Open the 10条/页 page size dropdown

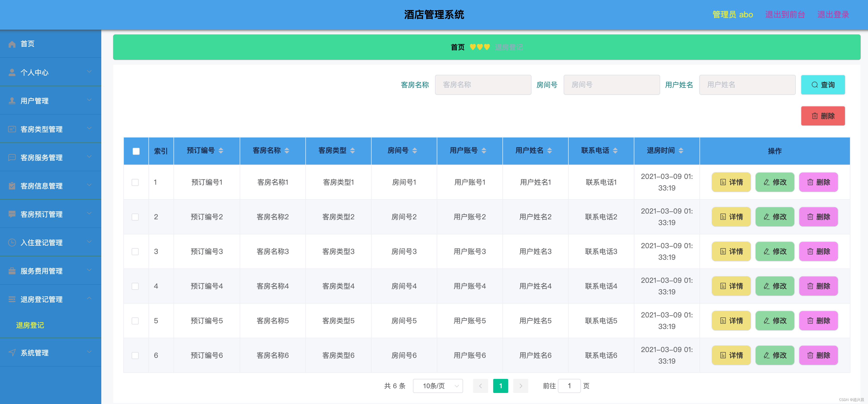click(x=438, y=386)
